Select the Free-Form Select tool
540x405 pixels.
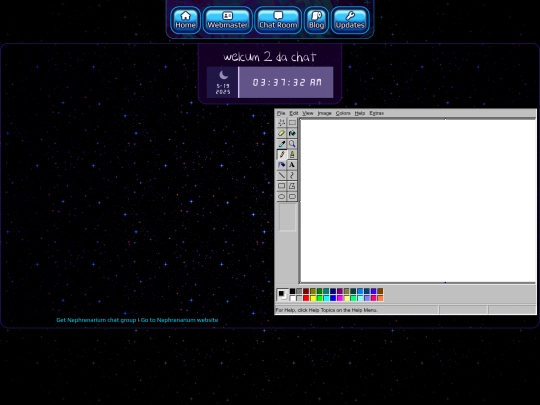(281, 123)
